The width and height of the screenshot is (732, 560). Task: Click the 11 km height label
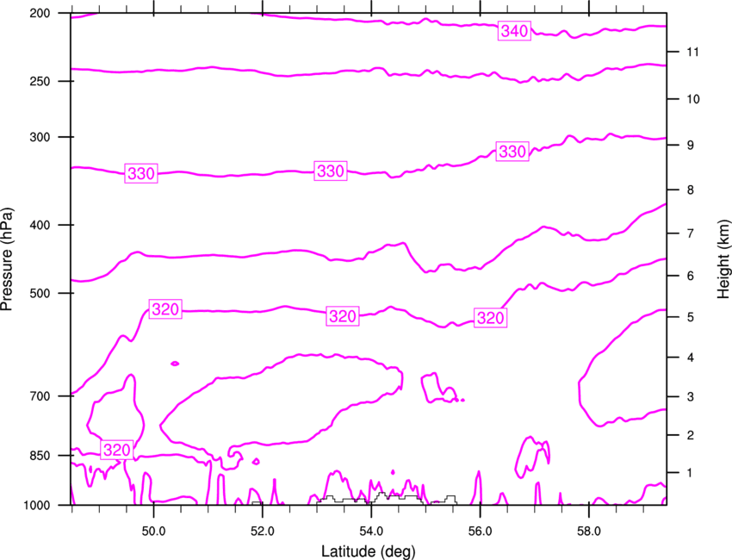pos(693,52)
